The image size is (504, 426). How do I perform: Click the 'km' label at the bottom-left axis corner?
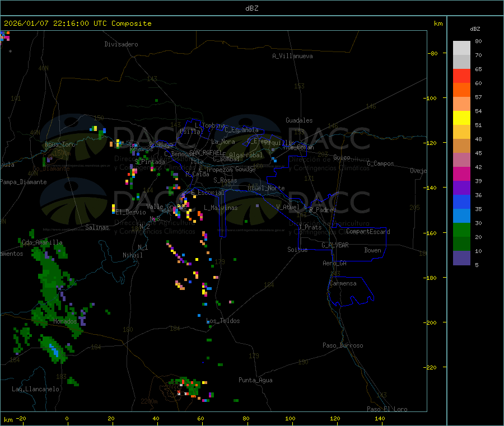8,420
